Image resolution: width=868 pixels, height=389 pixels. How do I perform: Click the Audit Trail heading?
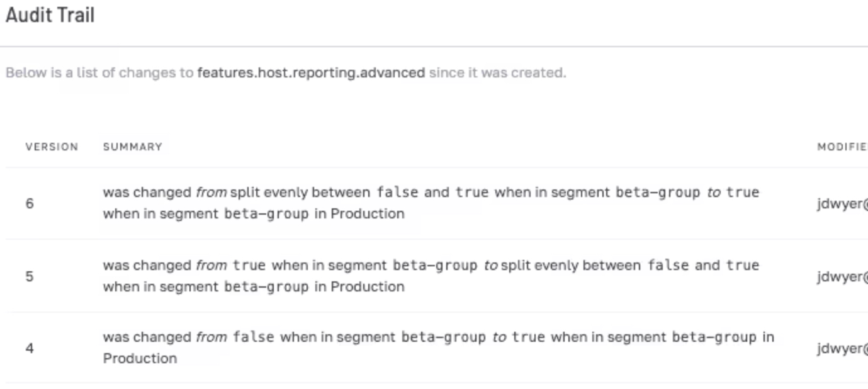click(x=50, y=15)
